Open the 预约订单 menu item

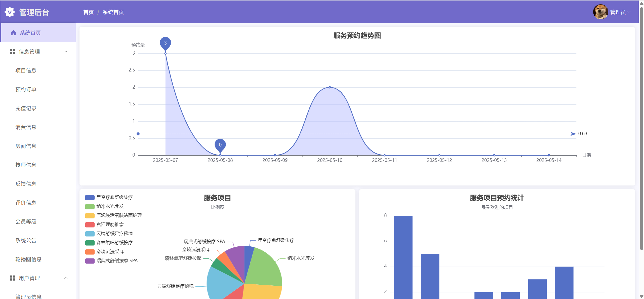(26, 89)
